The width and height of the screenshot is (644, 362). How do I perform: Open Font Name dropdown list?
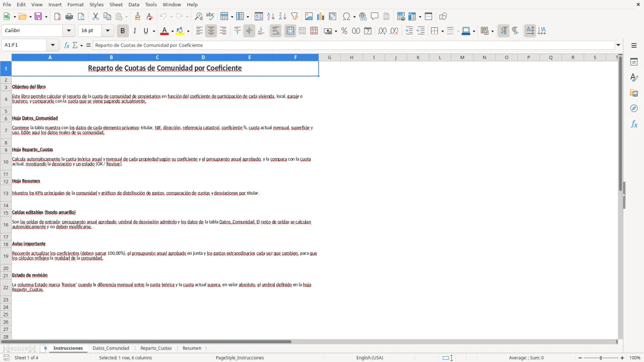[69, 31]
